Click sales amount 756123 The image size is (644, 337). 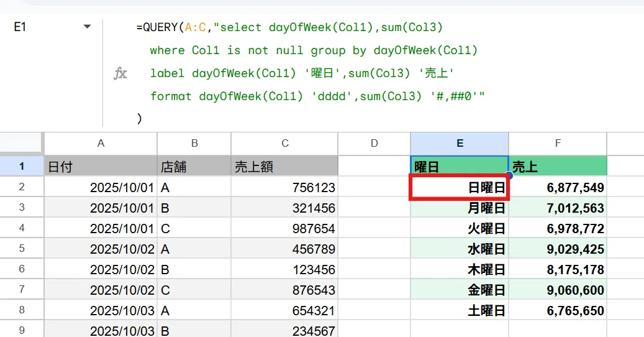284,187
